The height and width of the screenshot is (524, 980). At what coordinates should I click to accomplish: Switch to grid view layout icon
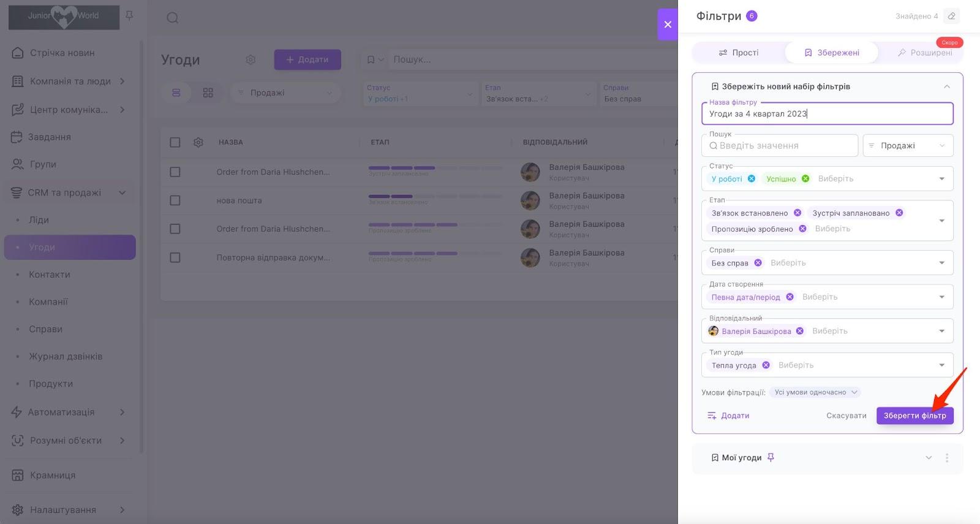pyautogui.click(x=208, y=93)
